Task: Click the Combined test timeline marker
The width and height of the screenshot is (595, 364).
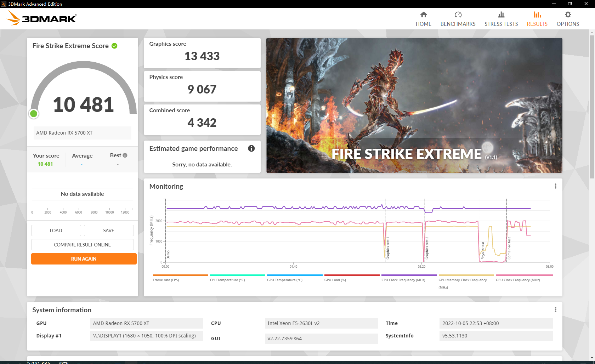Action: 509,249
